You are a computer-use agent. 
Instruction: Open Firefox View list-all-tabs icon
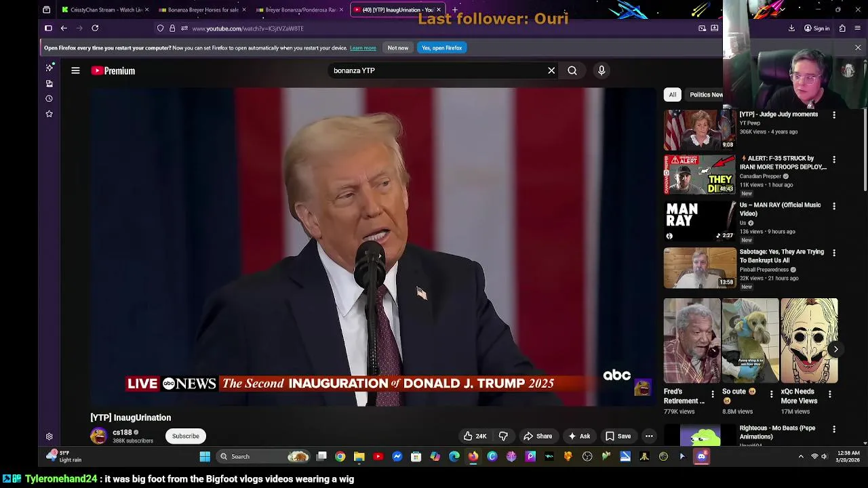46,9
